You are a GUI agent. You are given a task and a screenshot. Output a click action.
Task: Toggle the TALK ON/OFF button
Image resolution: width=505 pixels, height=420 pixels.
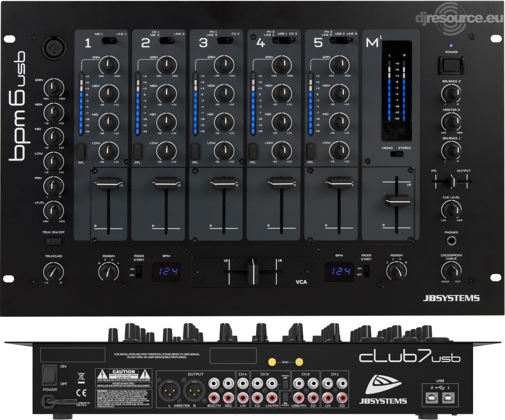click(x=53, y=241)
